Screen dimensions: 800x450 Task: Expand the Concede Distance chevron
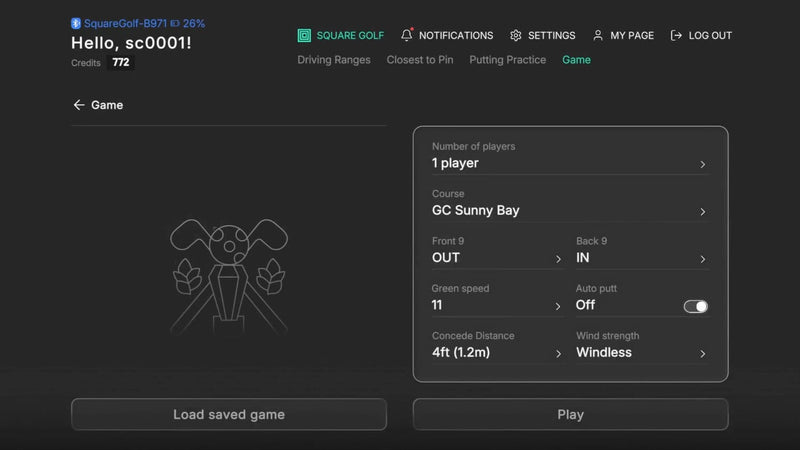[x=558, y=353]
